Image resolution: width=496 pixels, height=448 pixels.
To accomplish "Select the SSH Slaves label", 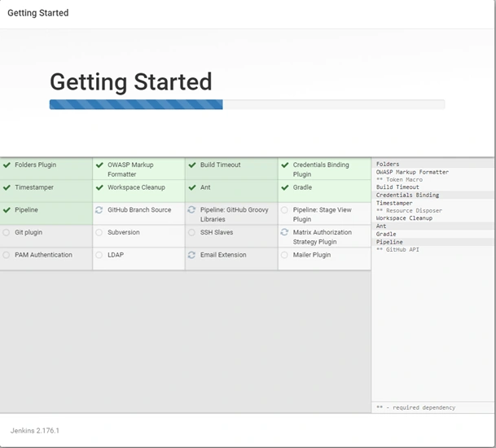I will [217, 232].
